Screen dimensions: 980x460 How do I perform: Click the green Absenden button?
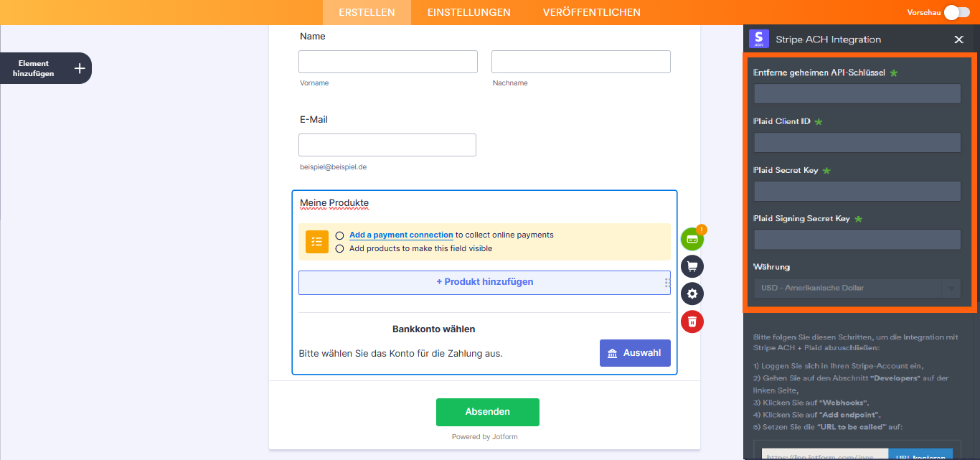coord(488,412)
